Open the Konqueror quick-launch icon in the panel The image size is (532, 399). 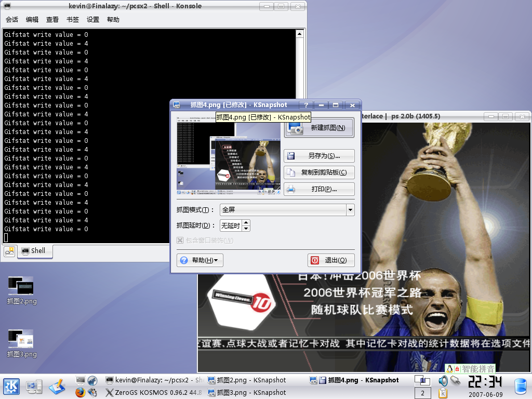point(92,381)
